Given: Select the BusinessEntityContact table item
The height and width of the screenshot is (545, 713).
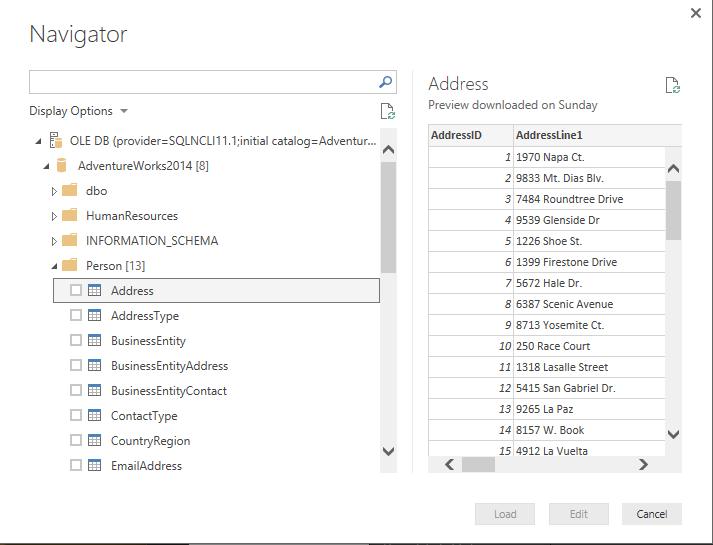Looking at the screenshot, I should [x=169, y=390].
